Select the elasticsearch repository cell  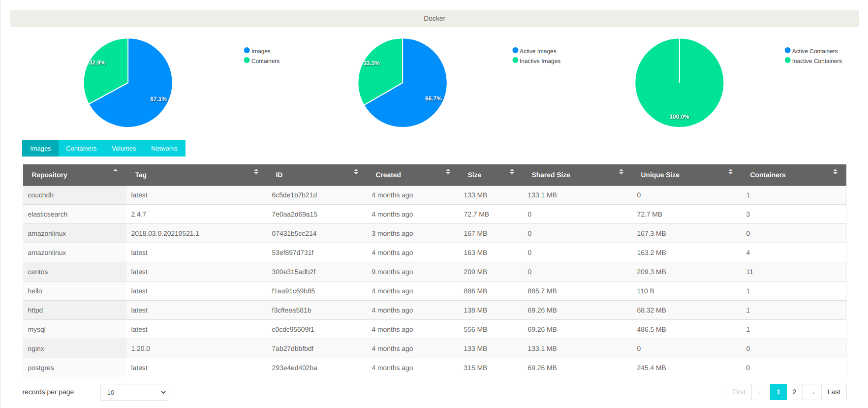pyautogui.click(x=74, y=214)
